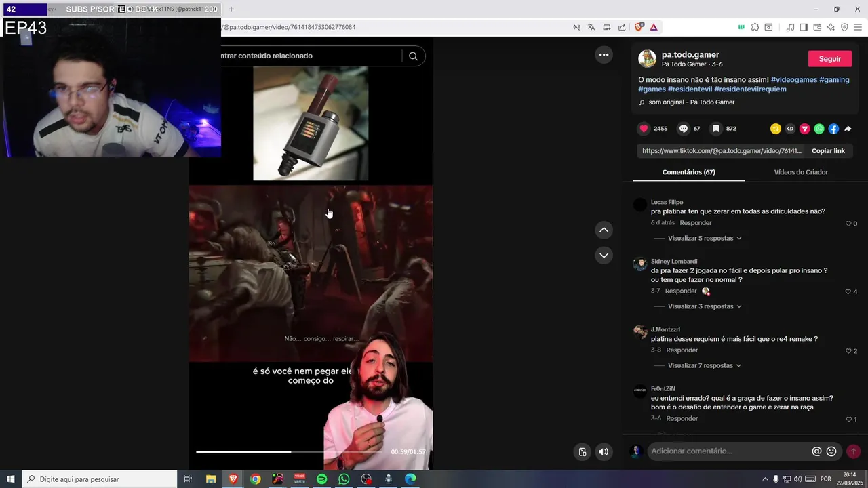Click the Copiar link button

coord(828,151)
